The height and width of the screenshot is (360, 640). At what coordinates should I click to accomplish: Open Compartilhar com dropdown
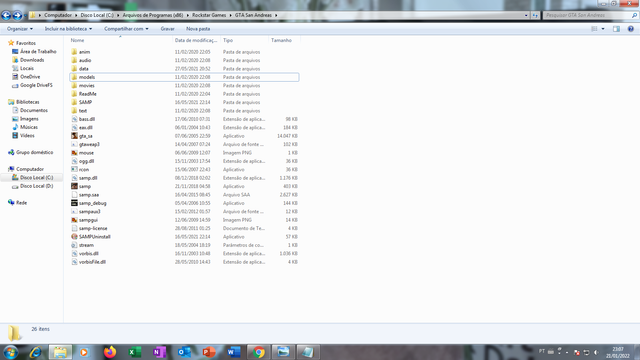pyautogui.click(x=126, y=29)
